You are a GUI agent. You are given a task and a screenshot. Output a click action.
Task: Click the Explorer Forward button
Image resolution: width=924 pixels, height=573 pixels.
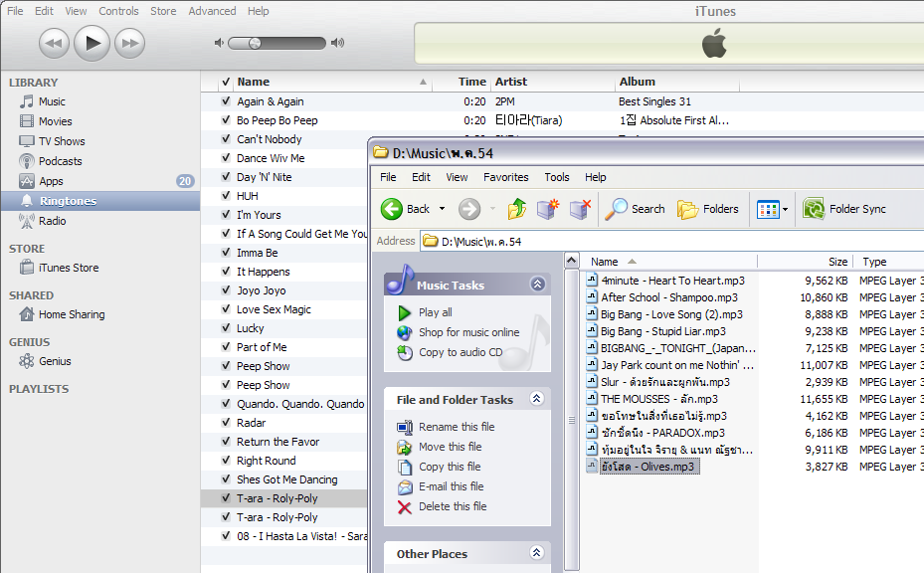point(469,209)
